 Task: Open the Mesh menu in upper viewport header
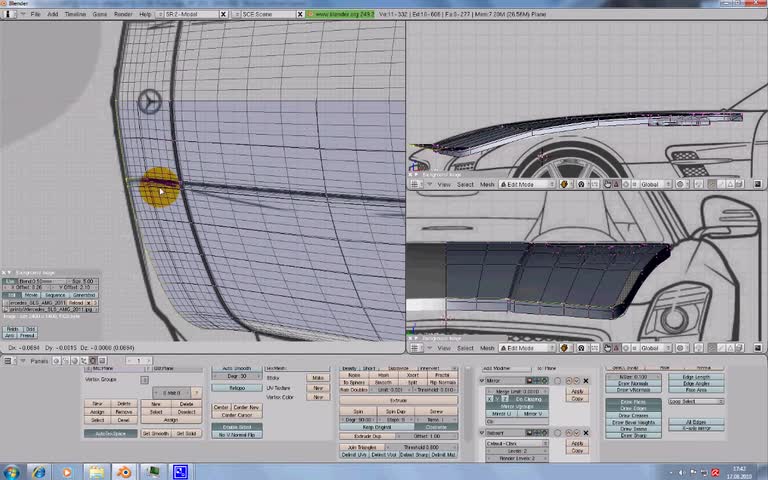[488, 184]
